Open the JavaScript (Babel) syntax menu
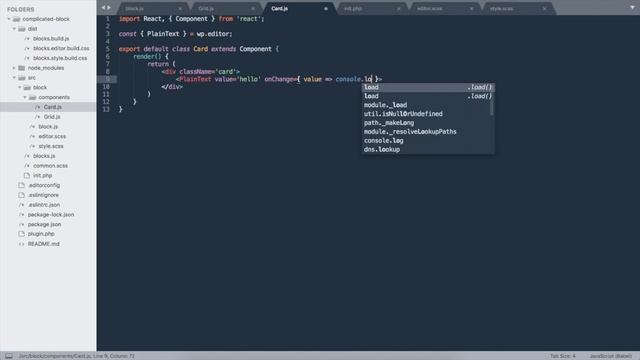640x360 pixels. click(x=610, y=356)
